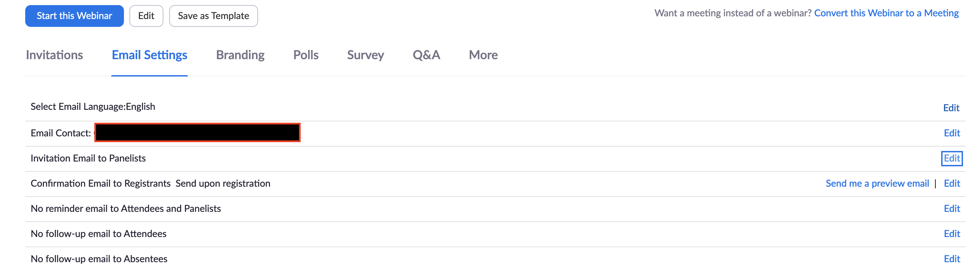Edit reminder email to Attendees and Panelists
Screen dimensions: 980x270
coord(952,209)
